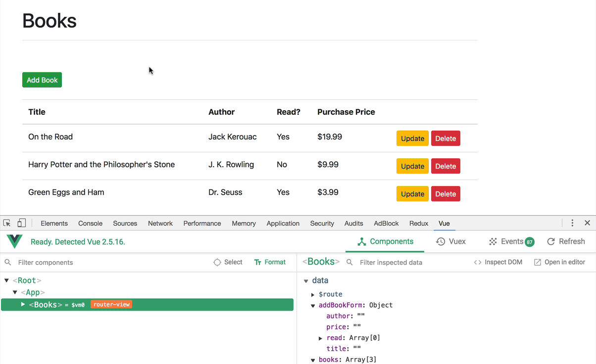Click Delete for On the Road
596x364 pixels.
click(446, 138)
